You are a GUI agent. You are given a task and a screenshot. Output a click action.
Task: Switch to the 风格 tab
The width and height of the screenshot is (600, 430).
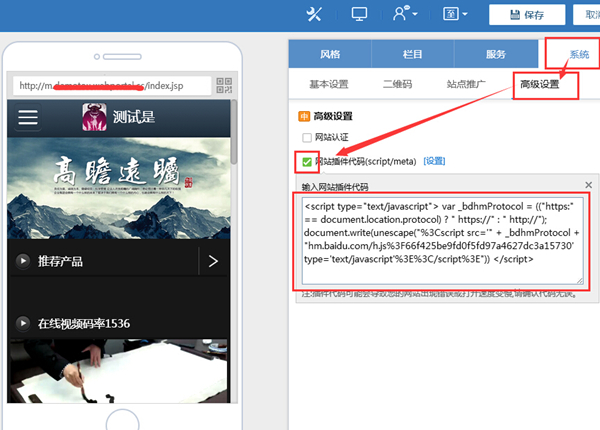[330, 54]
